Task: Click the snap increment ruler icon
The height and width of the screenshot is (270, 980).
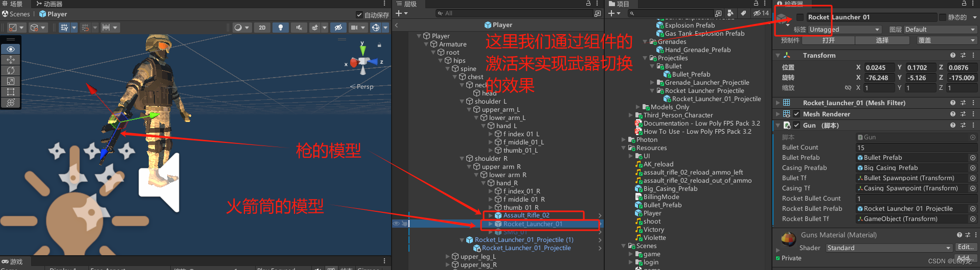Action: coord(106,28)
